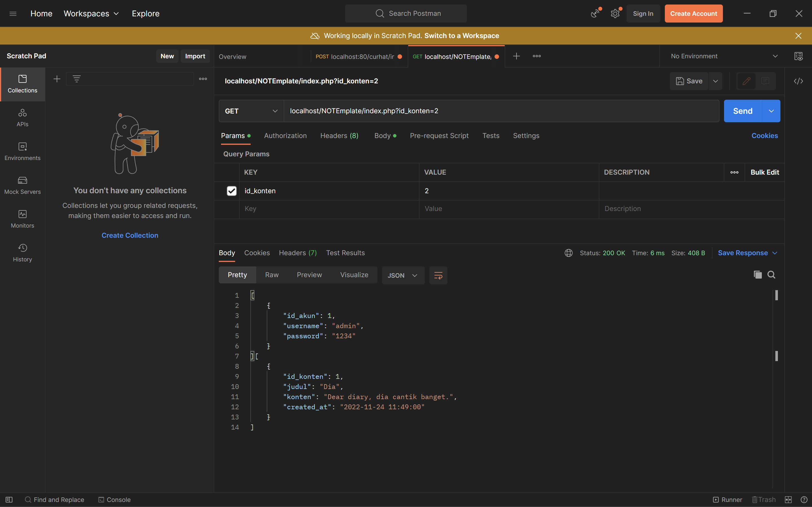Switch to the Authorization tab
This screenshot has width=812, height=507.
click(285, 135)
